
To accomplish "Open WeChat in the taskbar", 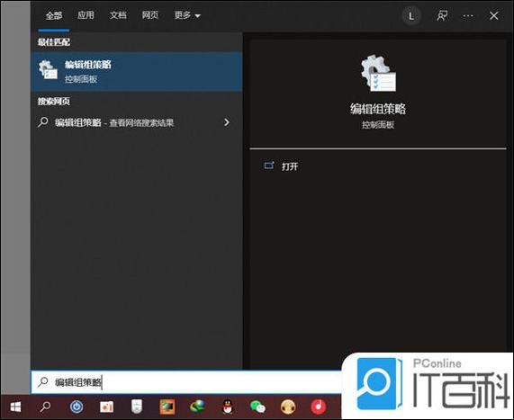I will click(257, 407).
